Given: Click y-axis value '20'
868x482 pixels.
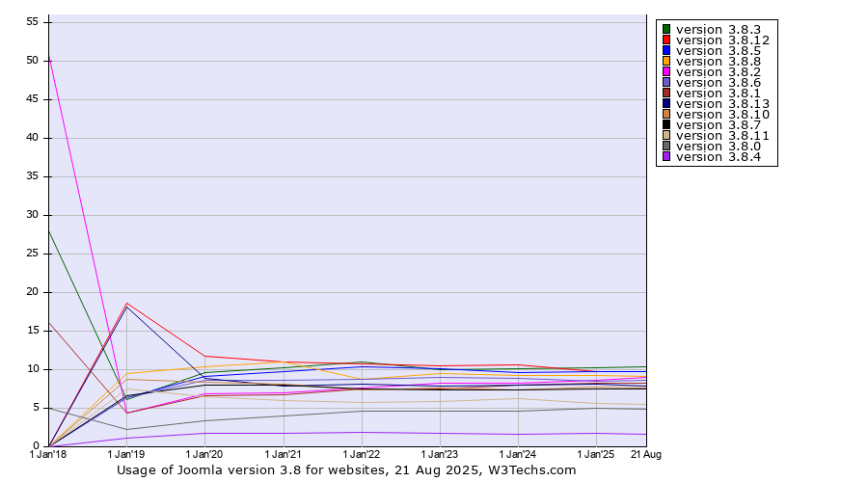Looking at the screenshot, I should coord(32,292).
